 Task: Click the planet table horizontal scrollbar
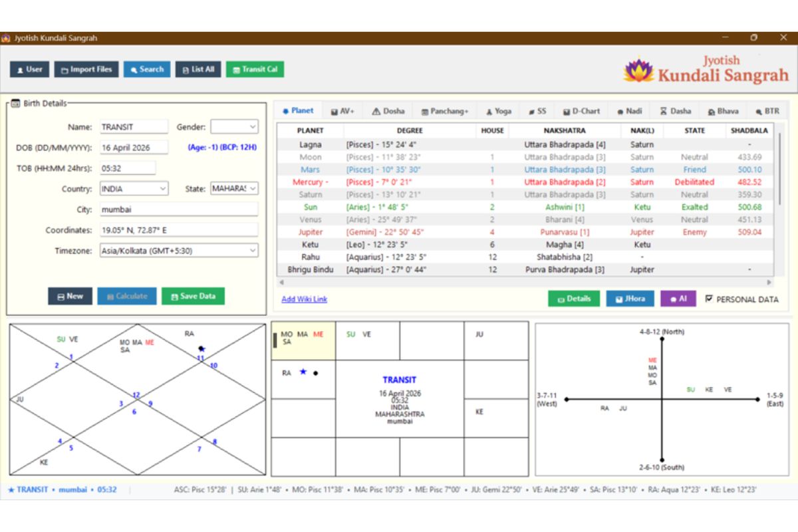[x=525, y=282]
